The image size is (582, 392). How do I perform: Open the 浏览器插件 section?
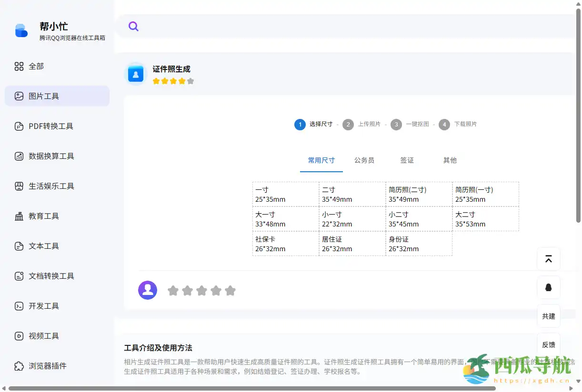click(x=46, y=366)
